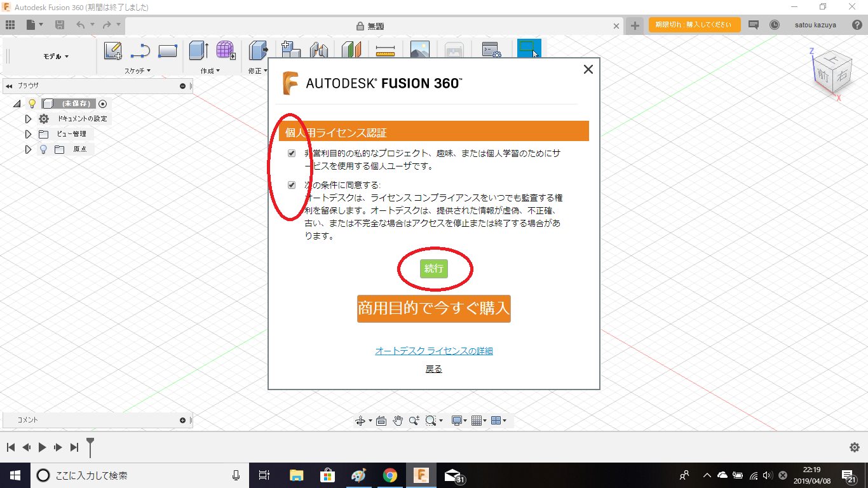The width and height of the screenshot is (868, 488).
Task: Open the data panel grid icon
Action: coord(10,25)
